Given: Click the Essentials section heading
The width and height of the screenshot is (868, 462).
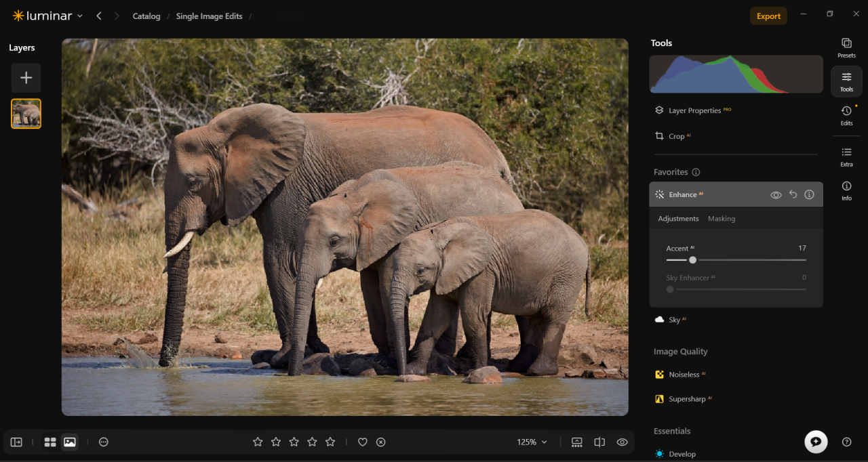Looking at the screenshot, I should coord(672,431).
